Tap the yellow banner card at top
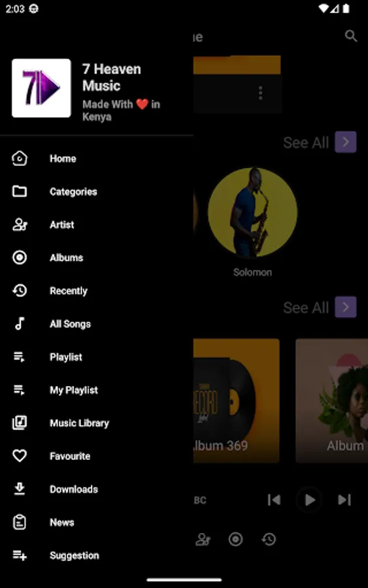Screen dimensions: 368x588 [237, 84]
